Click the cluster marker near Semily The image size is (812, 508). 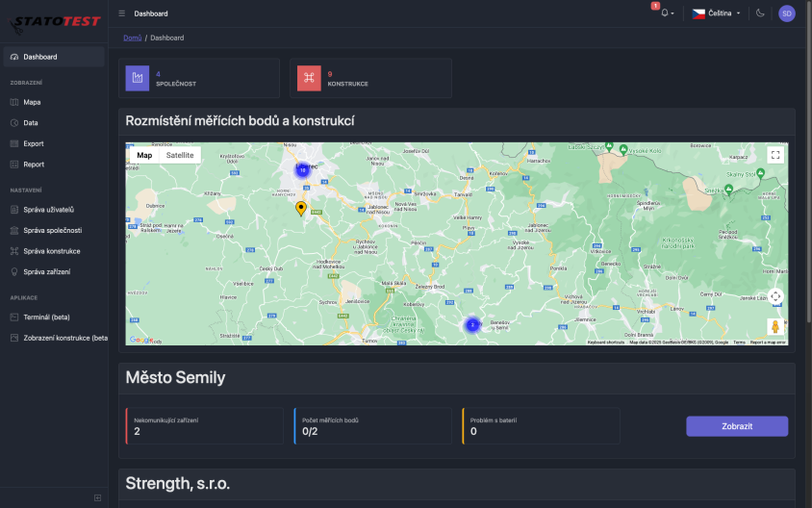coord(472,325)
